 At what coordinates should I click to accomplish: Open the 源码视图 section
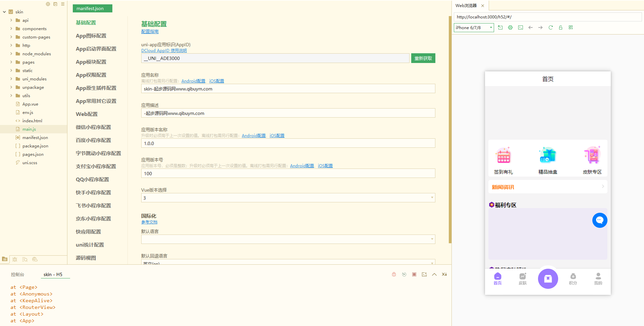point(86,258)
